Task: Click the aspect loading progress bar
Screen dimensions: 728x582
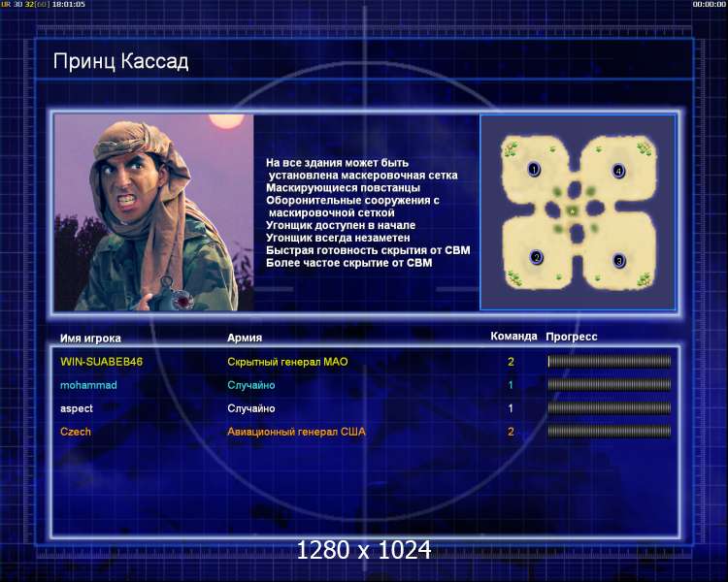Action: pyautogui.click(x=610, y=408)
